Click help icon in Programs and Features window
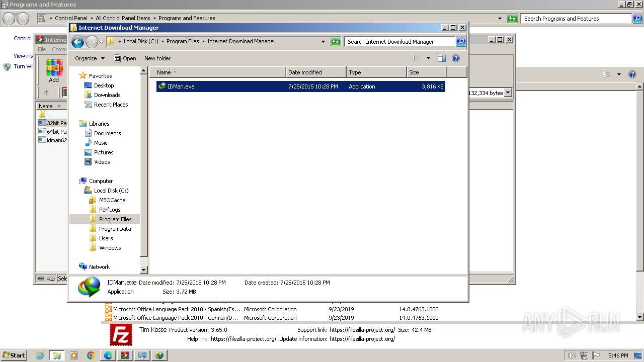 click(632, 74)
